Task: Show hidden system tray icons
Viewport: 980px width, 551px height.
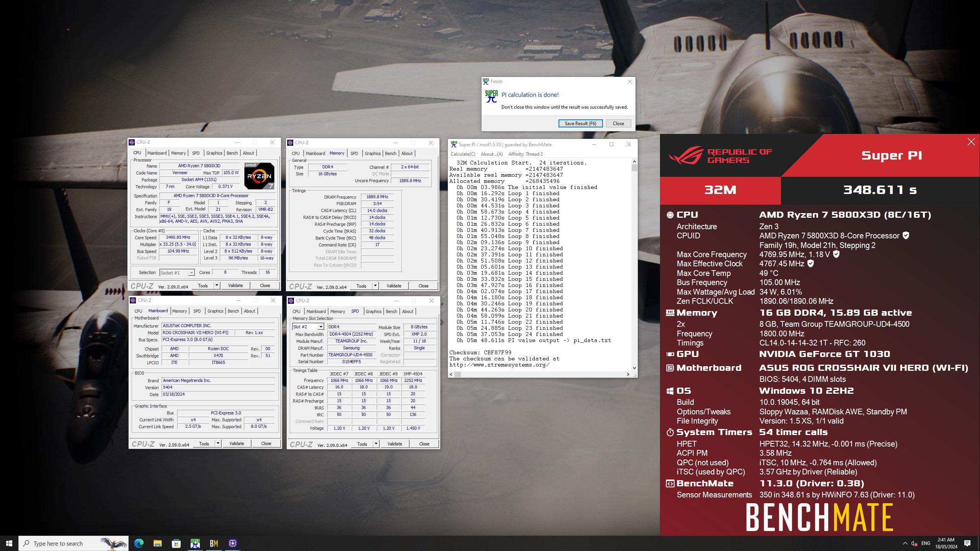Action: point(905,543)
